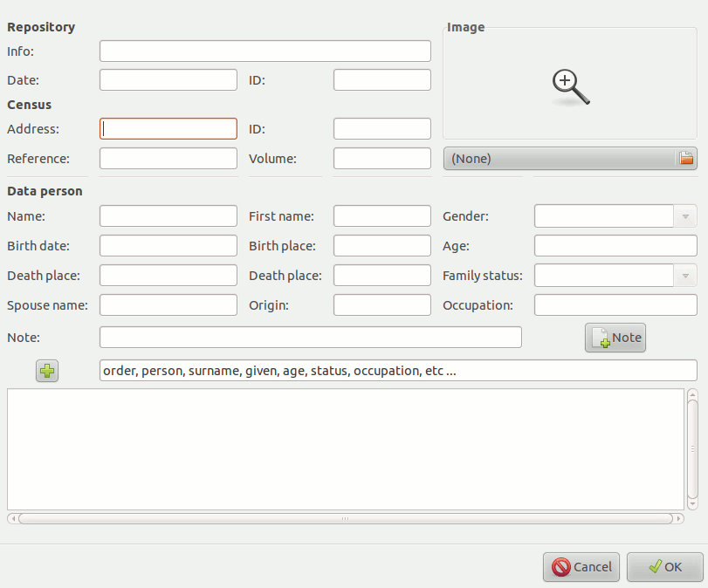708x588 pixels.
Task: Click the Family status text entry
Action: coord(604,276)
